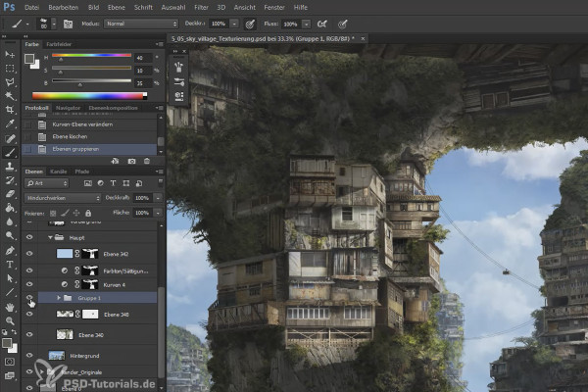This screenshot has width=588, height=392.
Task: Switch to the Kanäle tab
Action: pyautogui.click(x=58, y=171)
